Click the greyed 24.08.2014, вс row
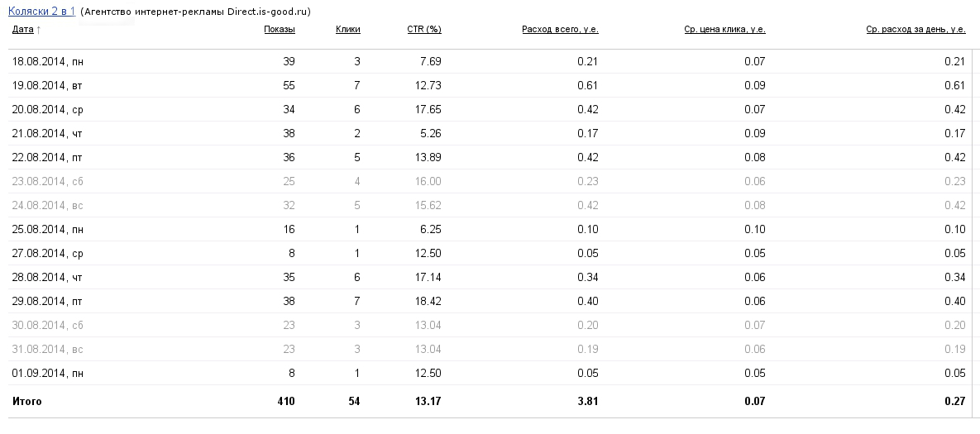The height and width of the screenshot is (434, 980). click(x=48, y=205)
